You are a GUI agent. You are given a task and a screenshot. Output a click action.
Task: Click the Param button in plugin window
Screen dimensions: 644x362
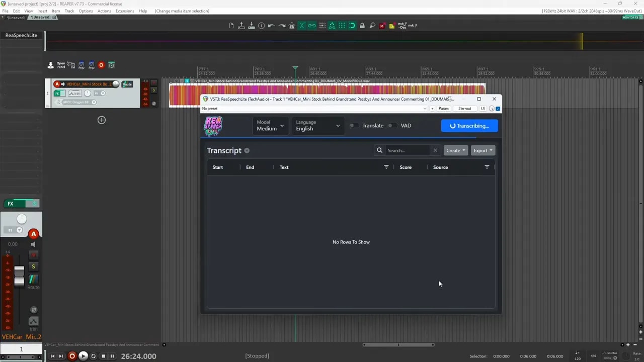(443, 109)
